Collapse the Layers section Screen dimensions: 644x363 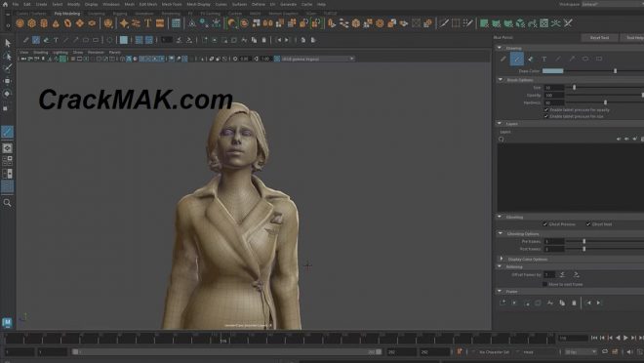pyautogui.click(x=500, y=123)
